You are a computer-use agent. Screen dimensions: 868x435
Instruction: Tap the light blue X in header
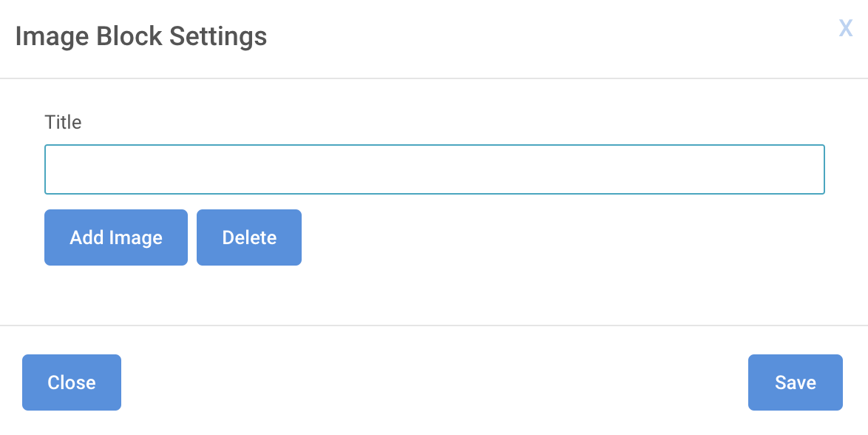[x=845, y=27]
